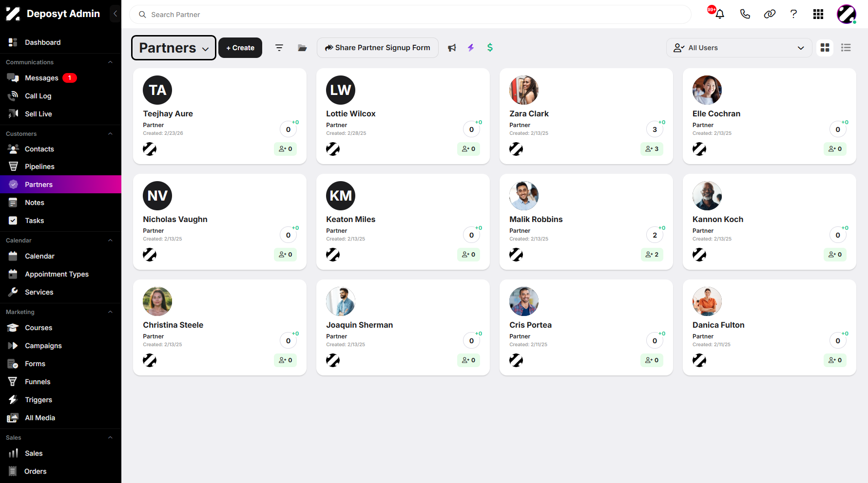Open the user profile avatar
The height and width of the screenshot is (483, 868).
coord(847,14)
